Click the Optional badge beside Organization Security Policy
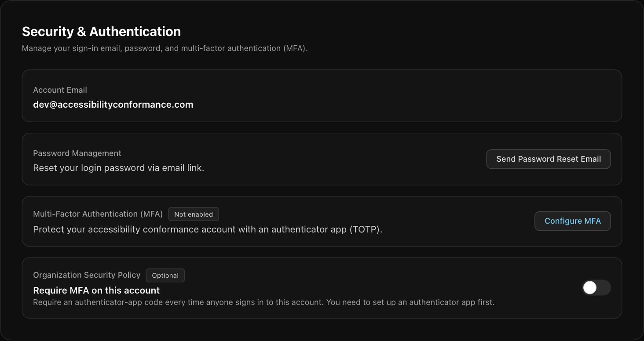 click(165, 276)
